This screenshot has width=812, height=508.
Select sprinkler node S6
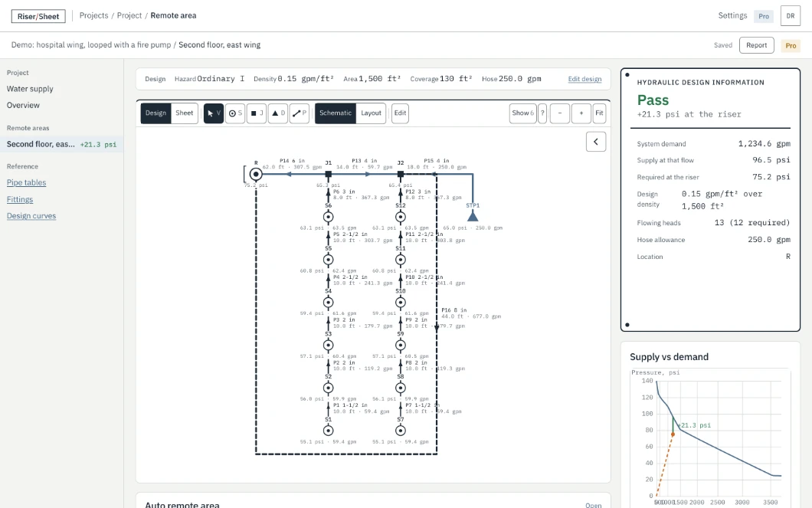pyautogui.click(x=329, y=217)
